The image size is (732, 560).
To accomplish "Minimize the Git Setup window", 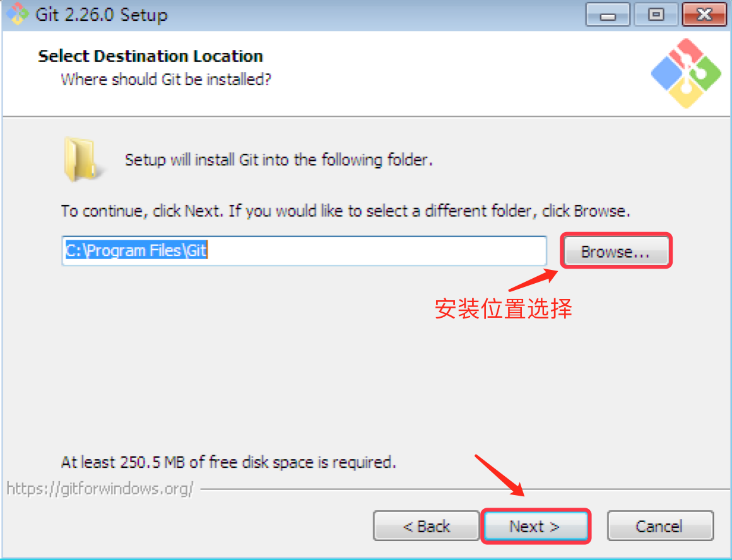I will pos(607,15).
